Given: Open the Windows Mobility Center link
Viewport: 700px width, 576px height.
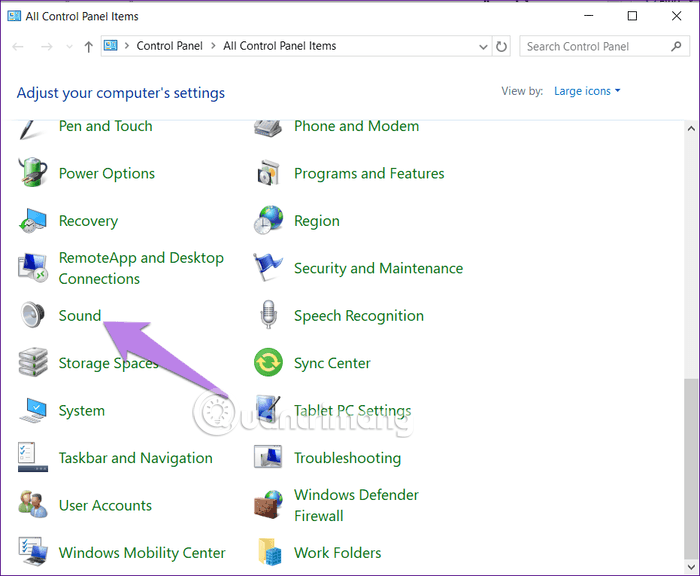Looking at the screenshot, I should pyautogui.click(x=142, y=553).
